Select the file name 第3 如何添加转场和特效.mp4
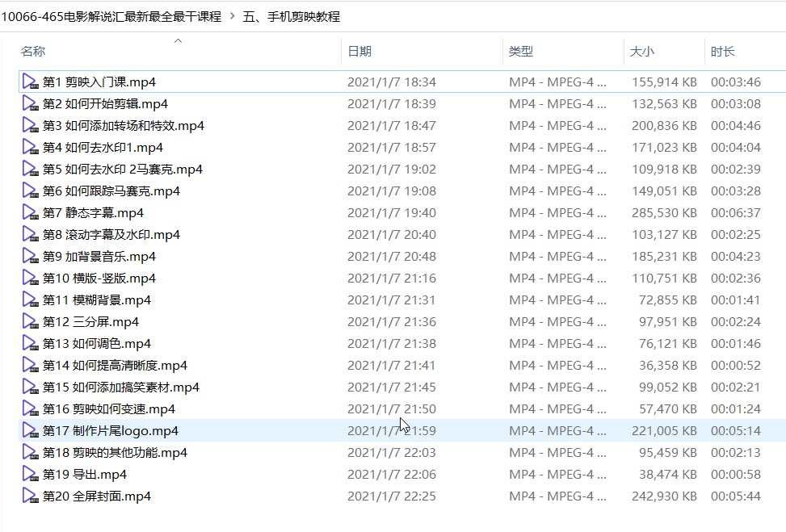This screenshot has width=786, height=532. point(124,125)
